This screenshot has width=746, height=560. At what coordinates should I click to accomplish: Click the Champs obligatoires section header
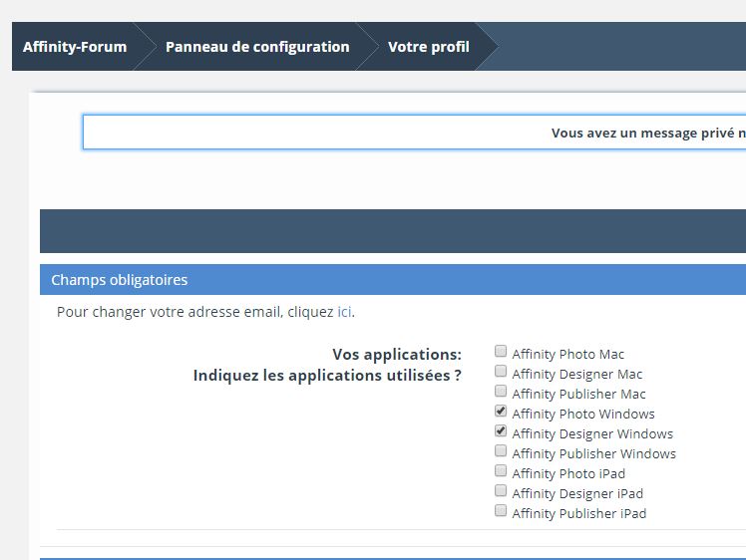click(x=393, y=280)
